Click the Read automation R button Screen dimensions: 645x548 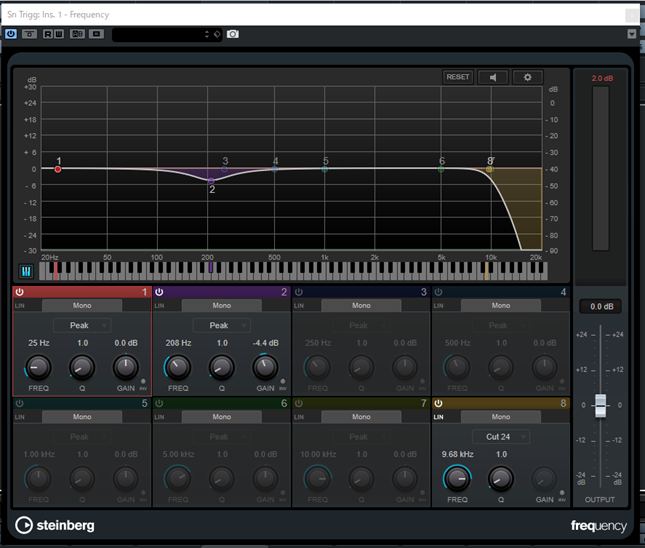(x=47, y=34)
